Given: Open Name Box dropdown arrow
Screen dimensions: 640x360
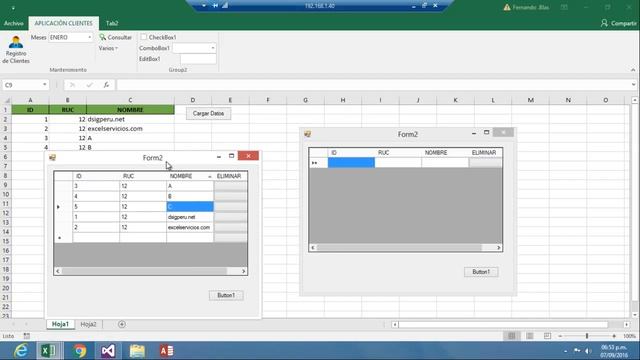Looking at the screenshot, I should [44, 85].
